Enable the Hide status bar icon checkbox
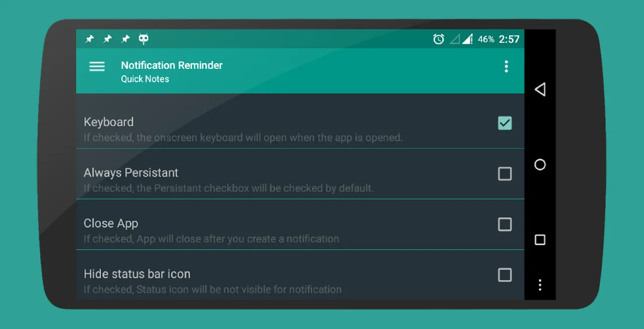 505,275
